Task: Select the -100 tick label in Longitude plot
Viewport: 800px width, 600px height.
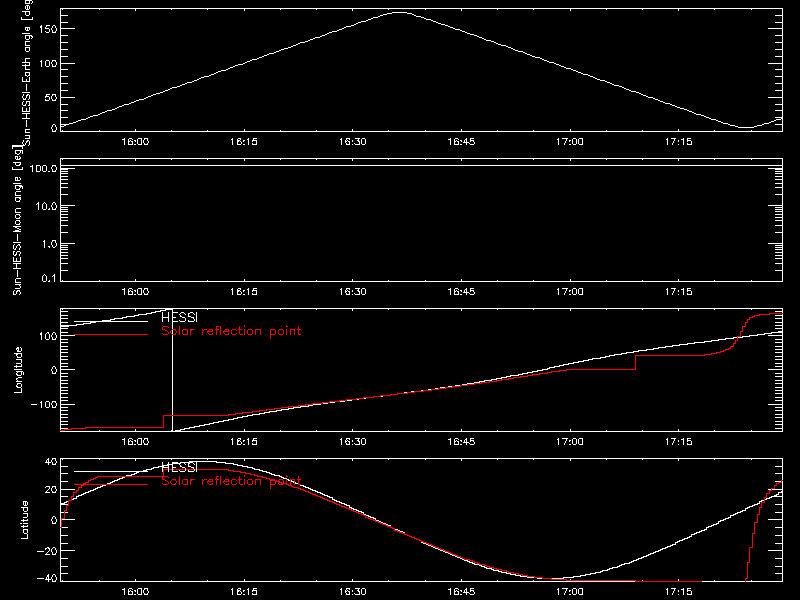Action: coord(44,405)
